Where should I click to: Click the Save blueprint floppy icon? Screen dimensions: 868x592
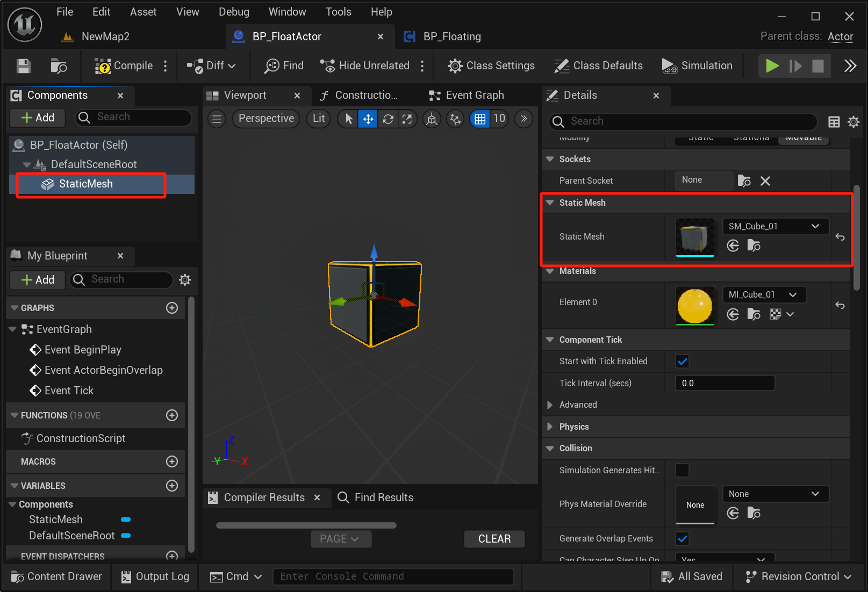pyautogui.click(x=23, y=66)
